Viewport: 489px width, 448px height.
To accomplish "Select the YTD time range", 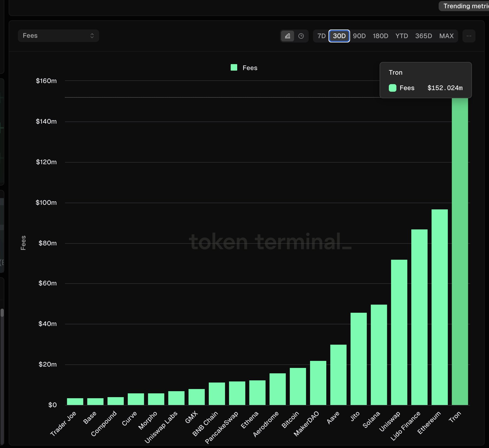I will (x=402, y=36).
